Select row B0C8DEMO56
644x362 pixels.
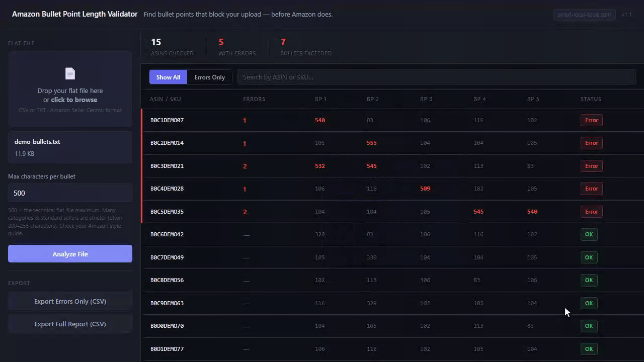392,280
